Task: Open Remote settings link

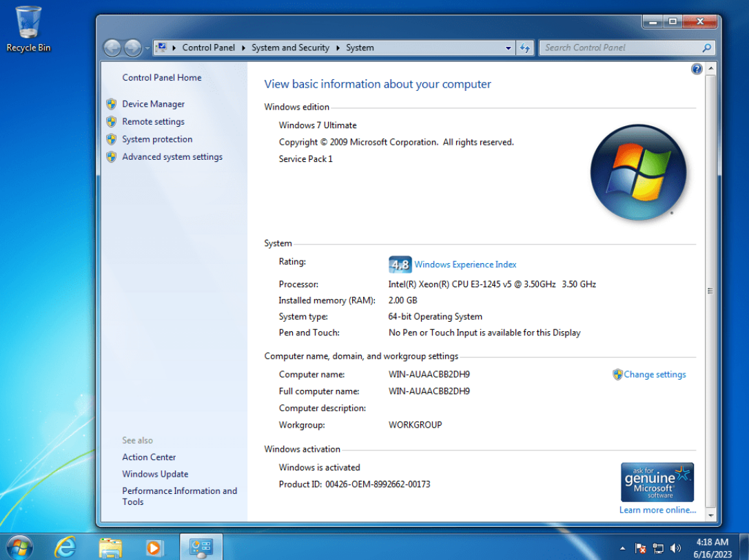Action: (x=153, y=122)
